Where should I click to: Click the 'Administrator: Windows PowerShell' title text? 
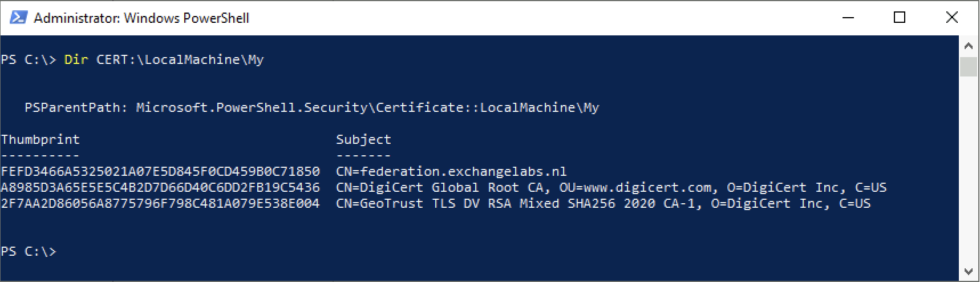tap(141, 18)
